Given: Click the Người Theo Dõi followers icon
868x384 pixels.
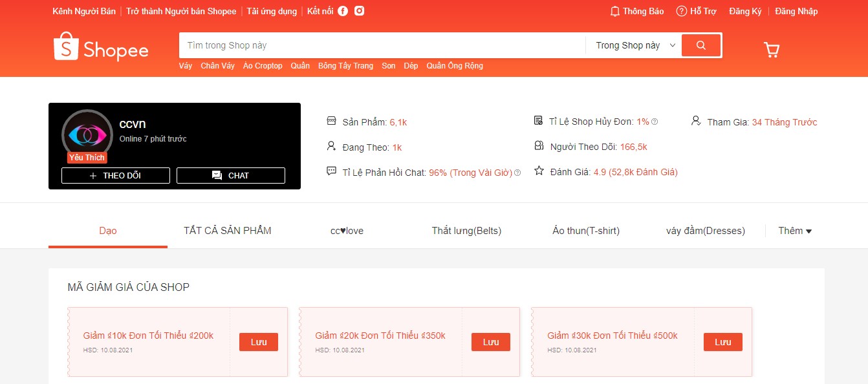Looking at the screenshot, I should [539, 146].
